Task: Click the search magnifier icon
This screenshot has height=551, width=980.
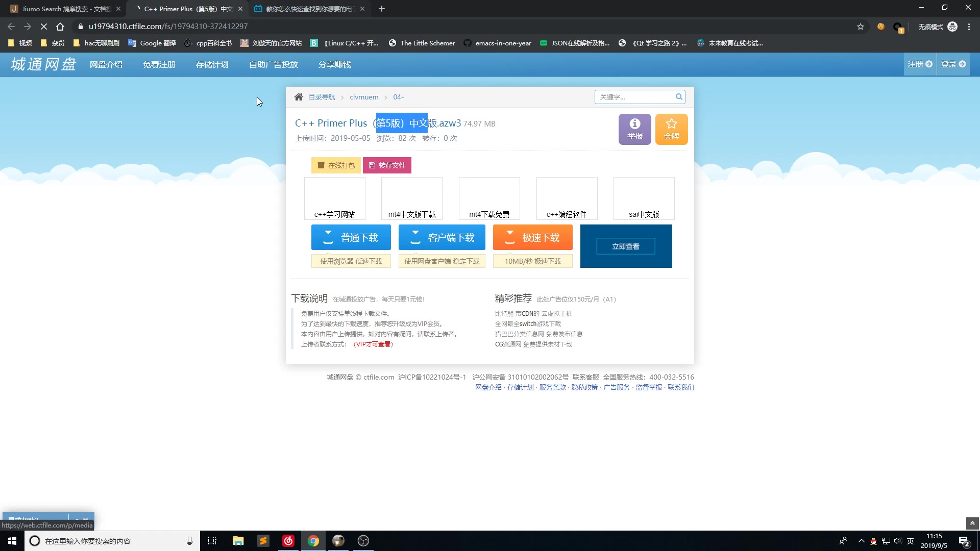Action: coord(679,97)
